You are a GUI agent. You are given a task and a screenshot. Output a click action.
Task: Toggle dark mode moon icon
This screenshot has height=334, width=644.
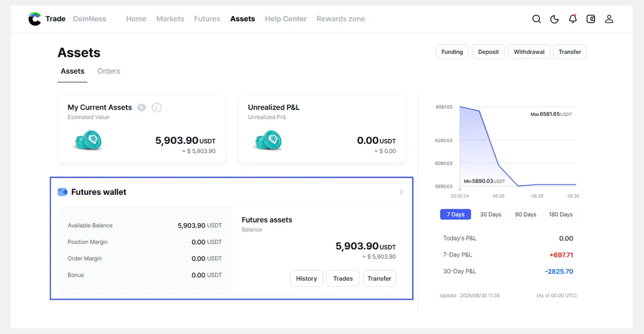coord(554,19)
